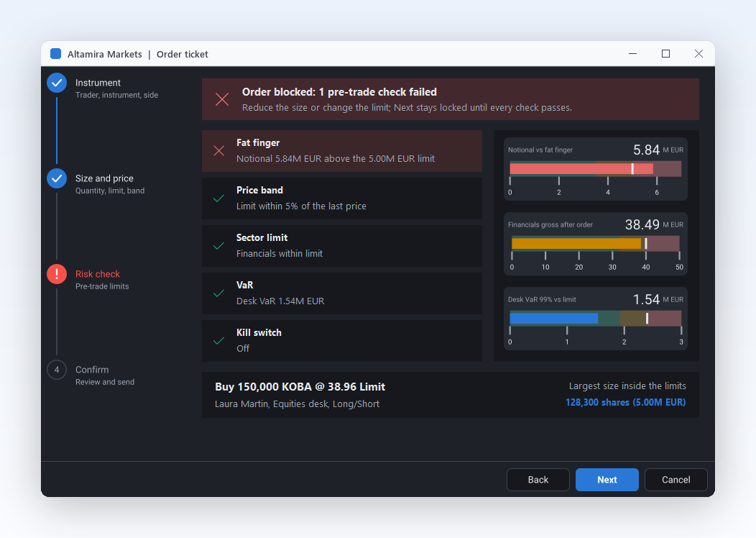Click the Size and price step checkmark

[x=57, y=178]
